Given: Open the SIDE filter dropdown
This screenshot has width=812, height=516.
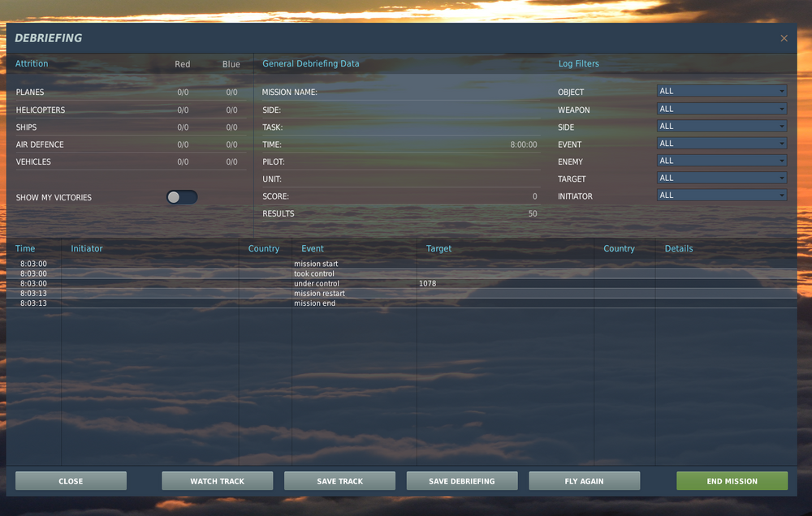Looking at the screenshot, I should (721, 127).
